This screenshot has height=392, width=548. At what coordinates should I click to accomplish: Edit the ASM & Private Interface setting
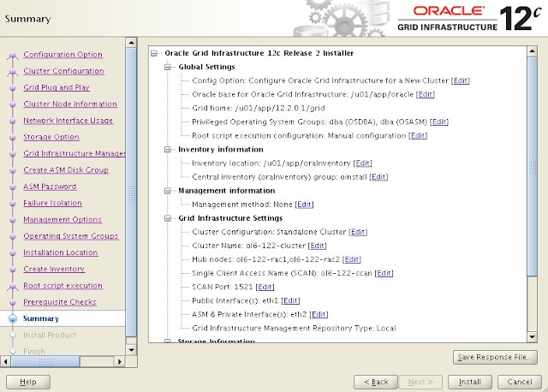pos(319,314)
